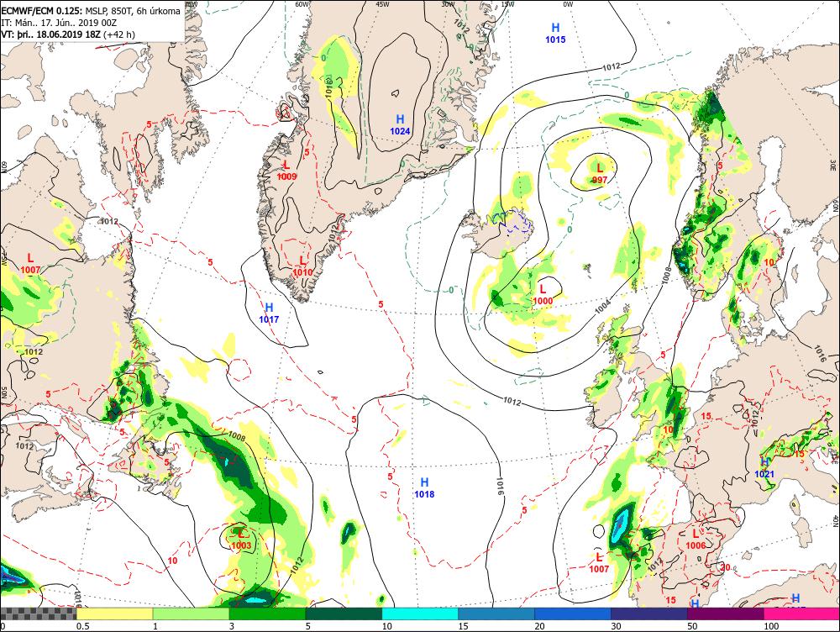840x632 pixels.
Task: Click the 0W longitude label
Action: tap(568, 3)
